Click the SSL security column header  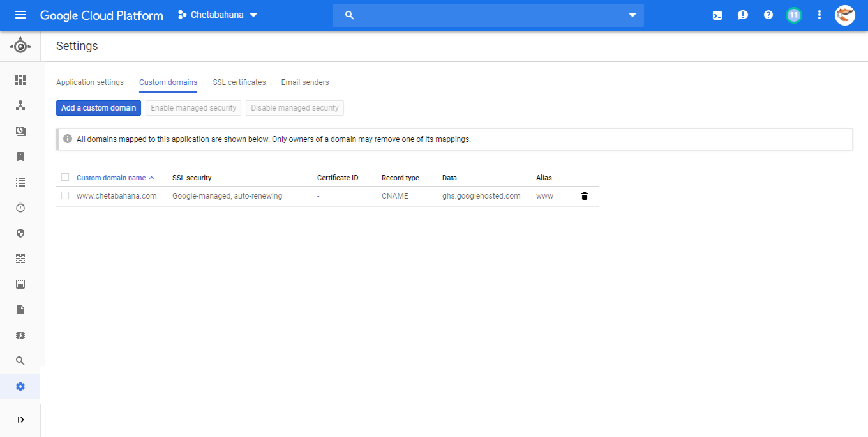click(x=191, y=178)
